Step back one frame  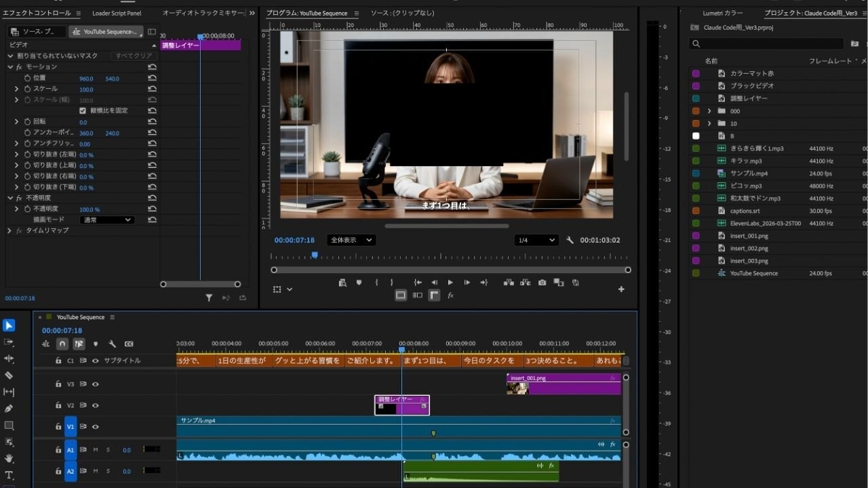434,283
